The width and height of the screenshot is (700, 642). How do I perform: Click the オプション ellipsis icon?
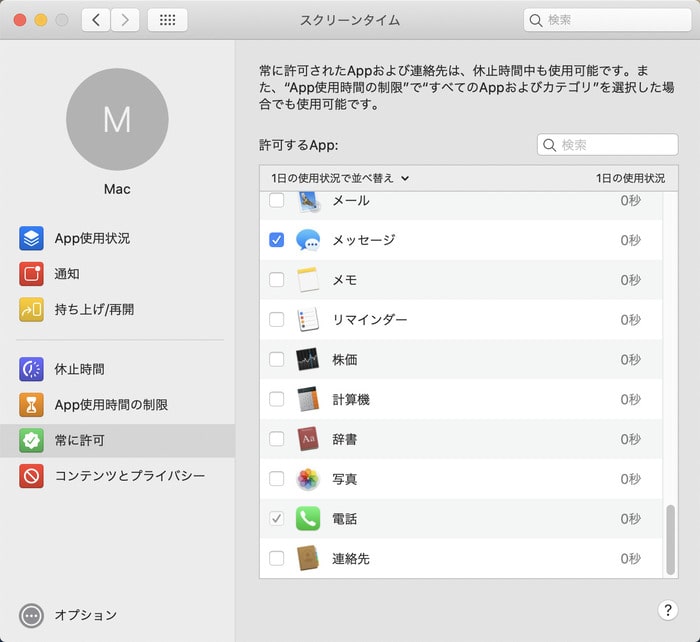[31, 615]
